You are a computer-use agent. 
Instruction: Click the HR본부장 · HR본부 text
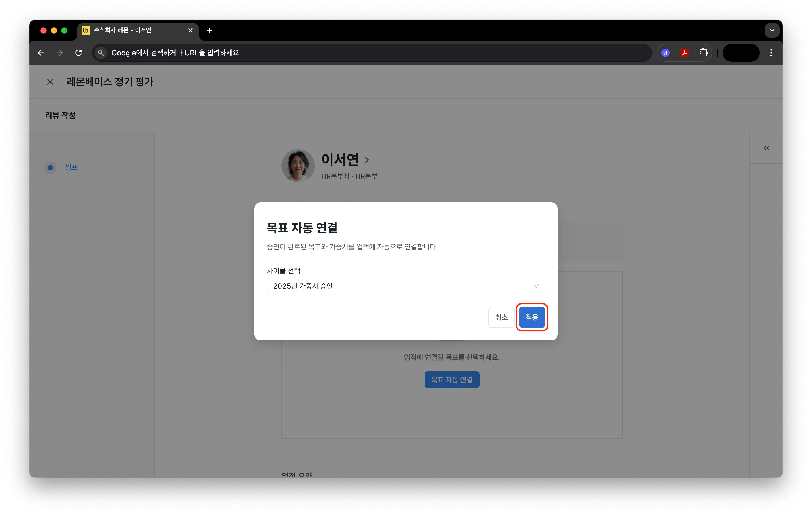tap(349, 176)
